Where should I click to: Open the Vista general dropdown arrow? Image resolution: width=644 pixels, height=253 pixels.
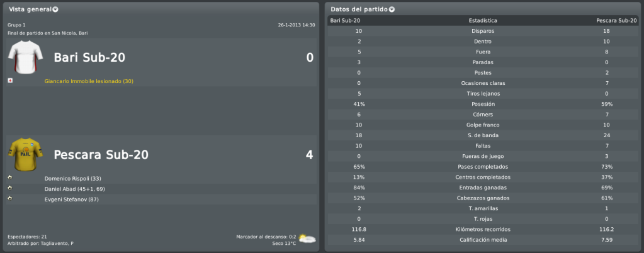point(55,9)
